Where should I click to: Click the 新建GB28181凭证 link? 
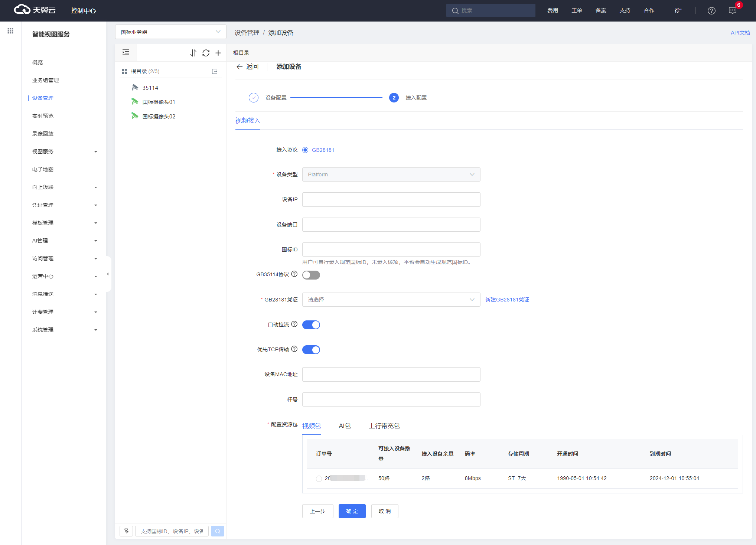(x=507, y=300)
